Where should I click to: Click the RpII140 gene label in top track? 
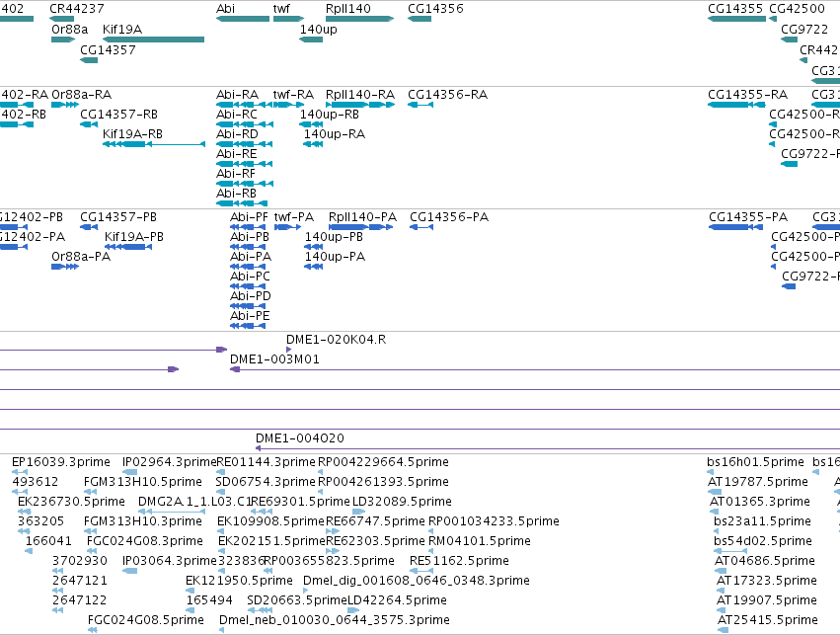tap(347, 9)
